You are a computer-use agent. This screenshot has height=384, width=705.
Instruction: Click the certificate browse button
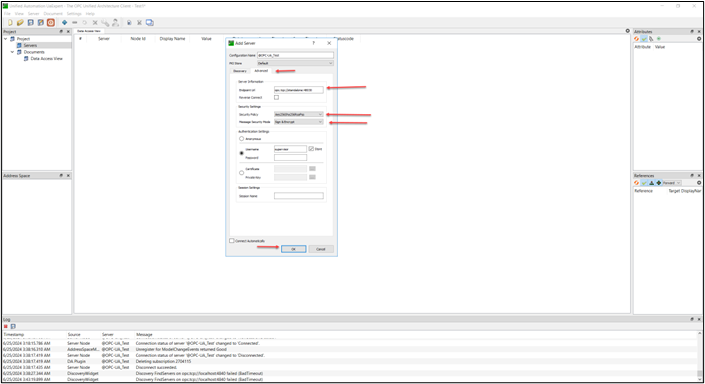[x=312, y=169]
